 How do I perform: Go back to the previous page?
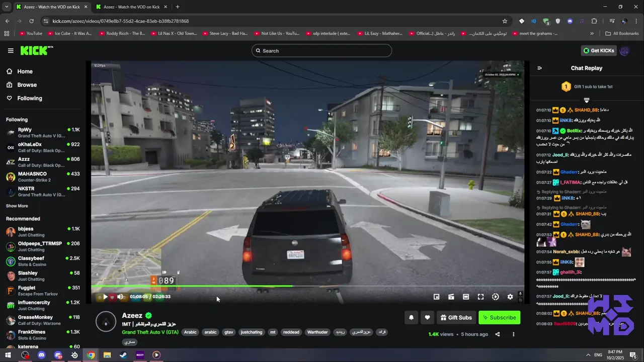click(x=7, y=21)
